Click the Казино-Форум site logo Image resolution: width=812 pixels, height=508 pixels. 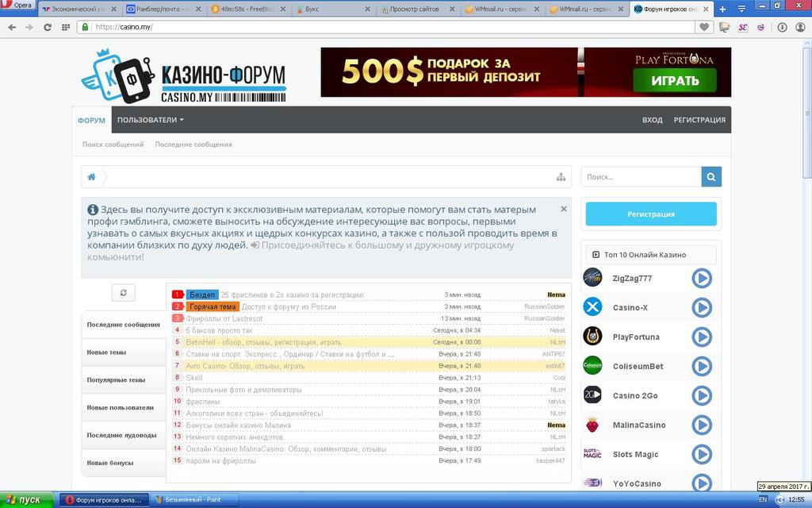[184, 76]
